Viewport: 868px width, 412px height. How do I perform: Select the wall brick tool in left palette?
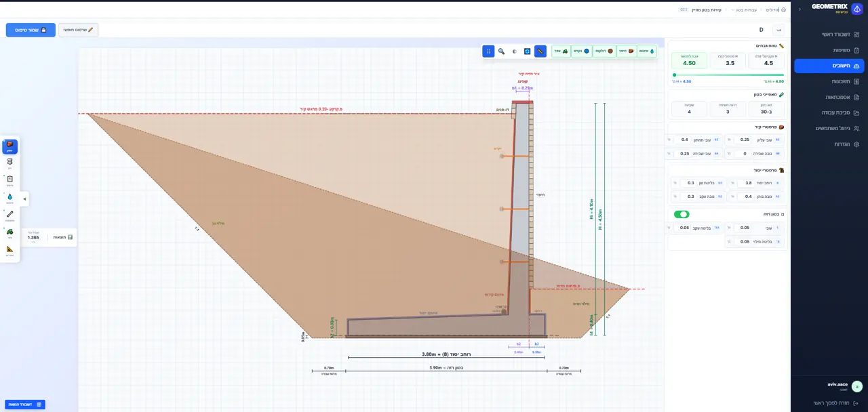click(x=10, y=146)
